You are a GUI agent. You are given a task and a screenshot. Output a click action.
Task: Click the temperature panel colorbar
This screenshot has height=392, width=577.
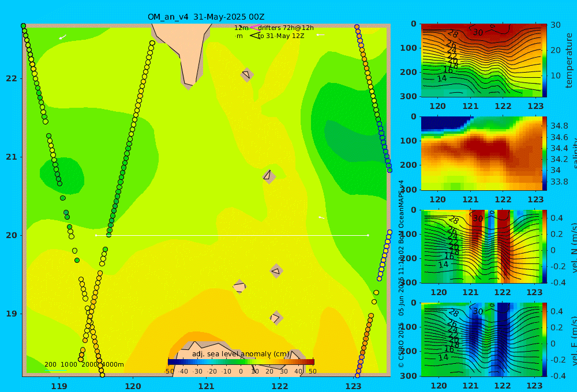click(x=544, y=61)
